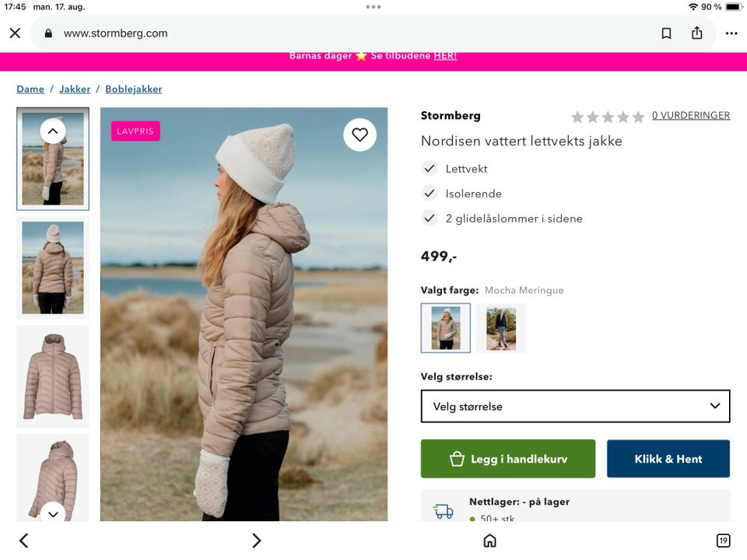Select the side-view model thumbnail
The width and height of the screenshot is (747, 560).
53,159
